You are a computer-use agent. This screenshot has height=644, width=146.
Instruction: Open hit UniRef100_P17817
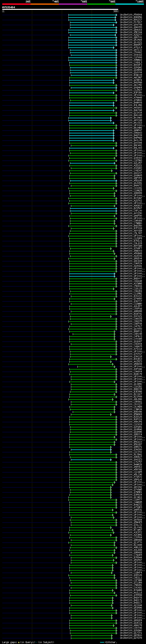tap(131, 22)
